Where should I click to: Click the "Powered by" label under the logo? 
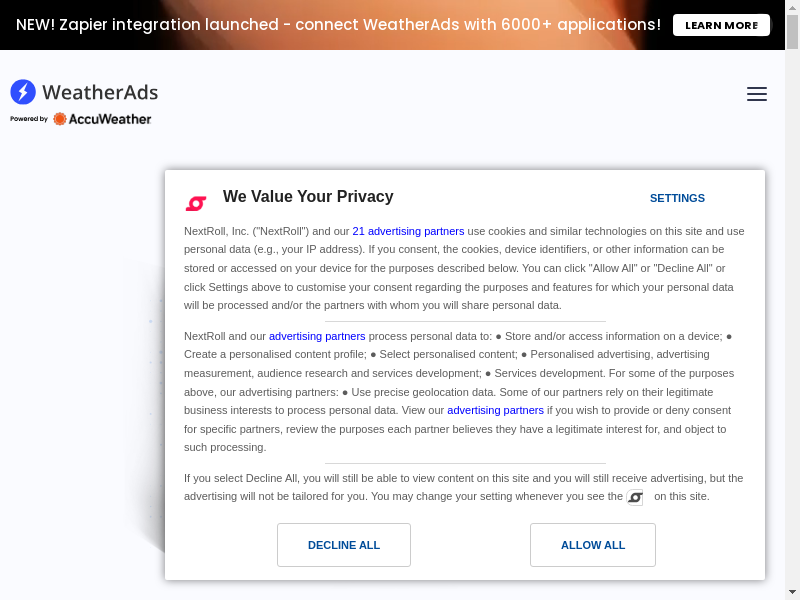pos(29,119)
